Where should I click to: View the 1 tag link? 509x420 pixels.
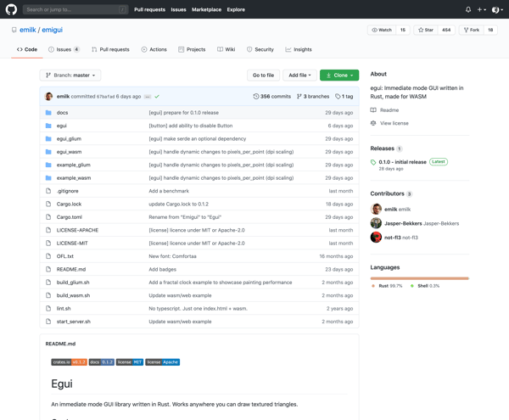(344, 97)
